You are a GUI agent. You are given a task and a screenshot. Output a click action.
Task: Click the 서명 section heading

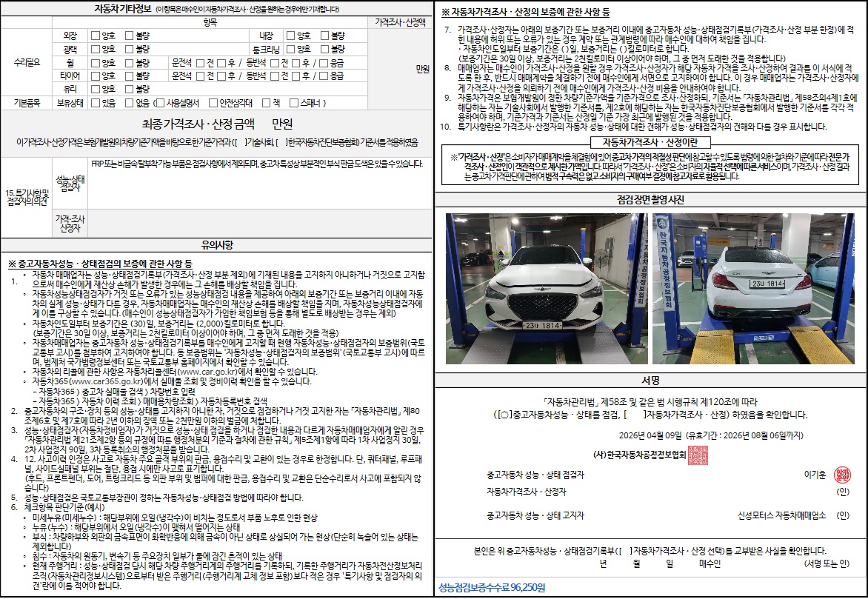click(650, 381)
